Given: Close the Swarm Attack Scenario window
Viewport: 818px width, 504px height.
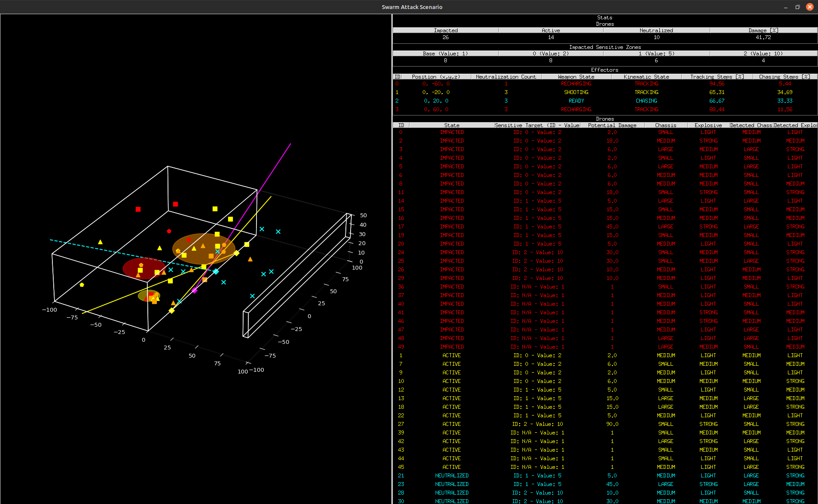Looking at the screenshot, I should point(810,7).
